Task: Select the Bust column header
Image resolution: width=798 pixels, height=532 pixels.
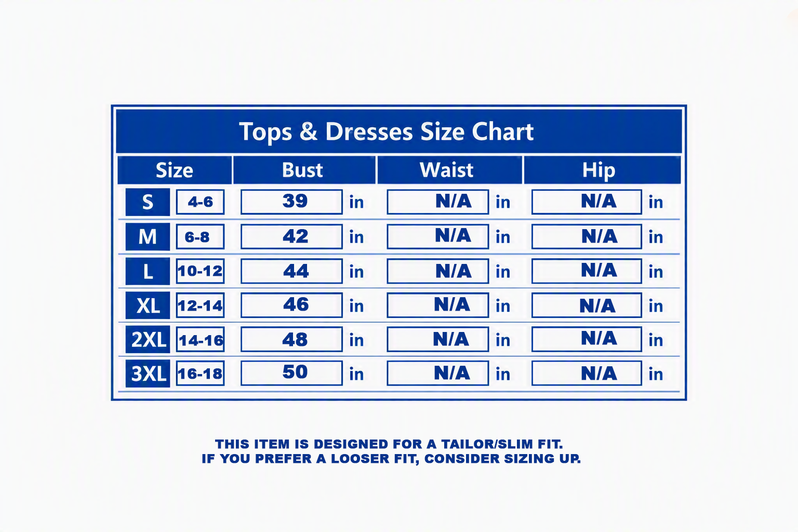Action: [304, 170]
